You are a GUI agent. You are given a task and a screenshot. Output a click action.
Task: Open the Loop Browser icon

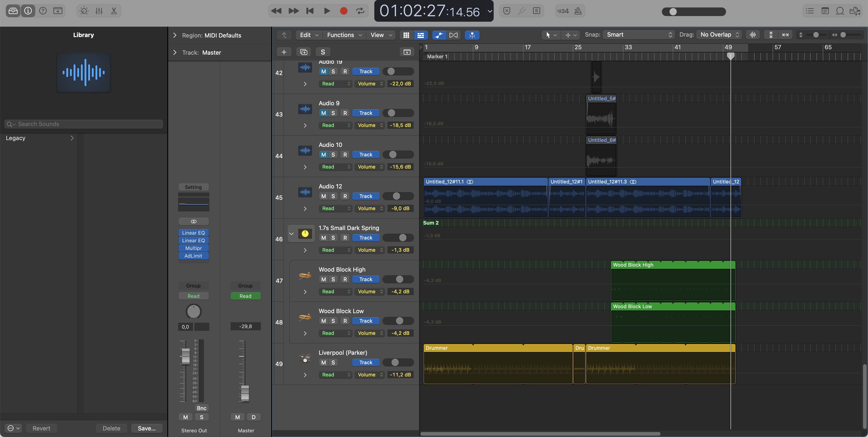coord(840,11)
